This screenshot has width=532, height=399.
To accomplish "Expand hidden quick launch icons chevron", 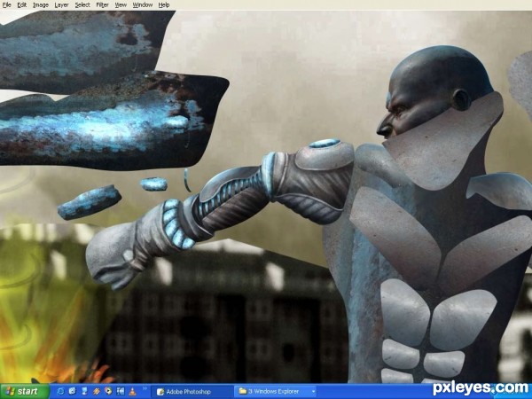I will (145, 389).
